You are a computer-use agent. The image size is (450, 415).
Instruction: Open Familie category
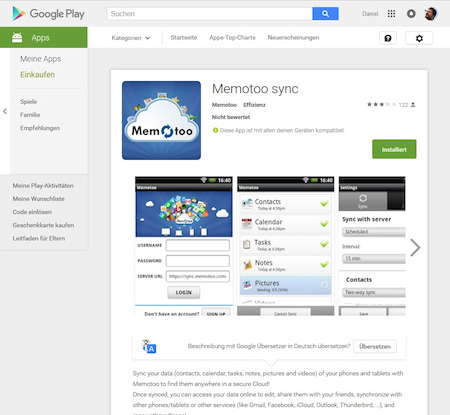click(30, 115)
